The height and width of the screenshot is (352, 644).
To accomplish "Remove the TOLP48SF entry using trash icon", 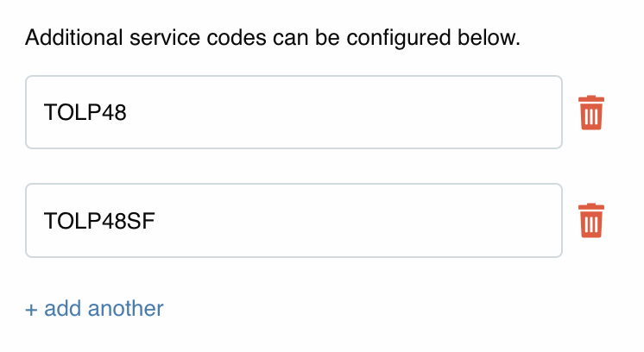I will tap(591, 221).
